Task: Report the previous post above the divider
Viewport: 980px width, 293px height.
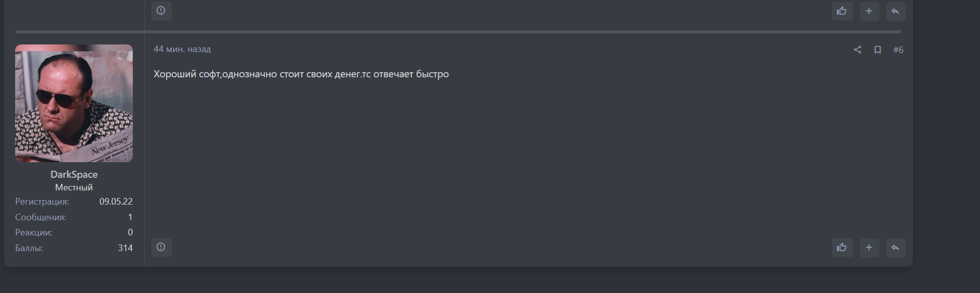Action: [161, 11]
